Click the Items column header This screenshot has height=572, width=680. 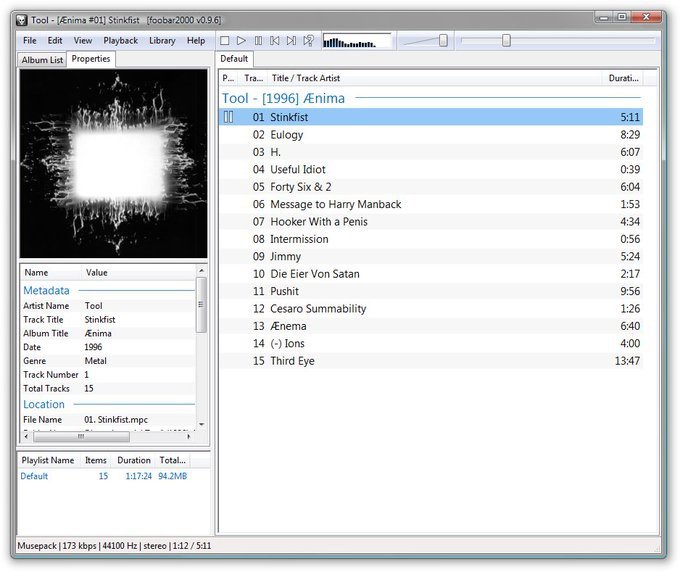click(x=96, y=461)
